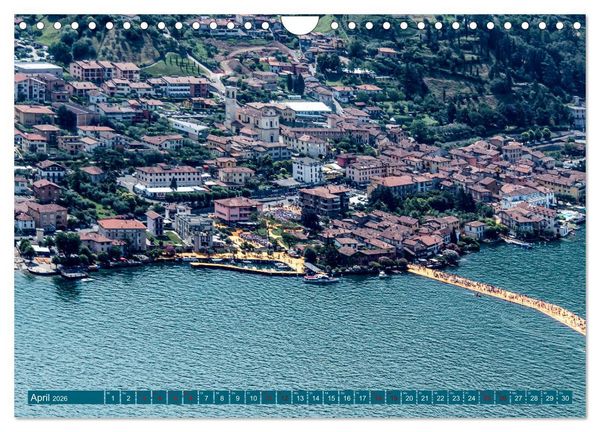
Task: Select day 10 in the calendar strip
Action: pyautogui.click(x=253, y=398)
